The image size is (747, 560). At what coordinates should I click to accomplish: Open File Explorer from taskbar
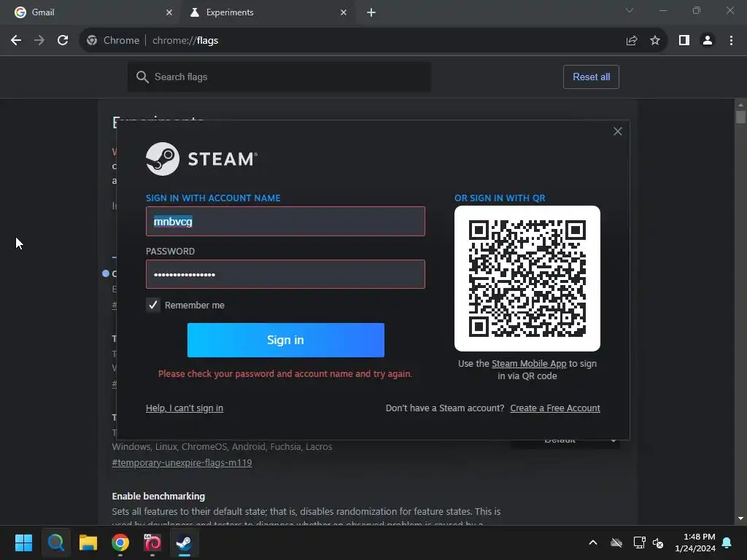tap(88, 542)
